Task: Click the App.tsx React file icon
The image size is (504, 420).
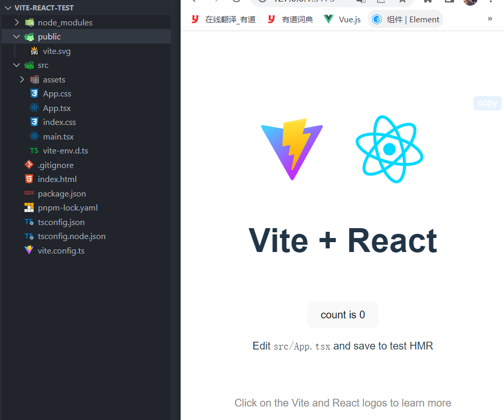Action: (34, 107)
